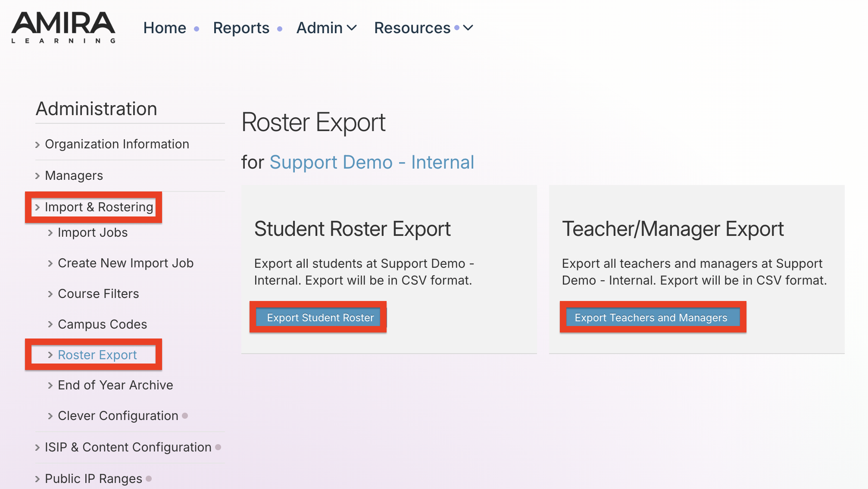Click the chevron beside Course Filters

tap(50, 294)
